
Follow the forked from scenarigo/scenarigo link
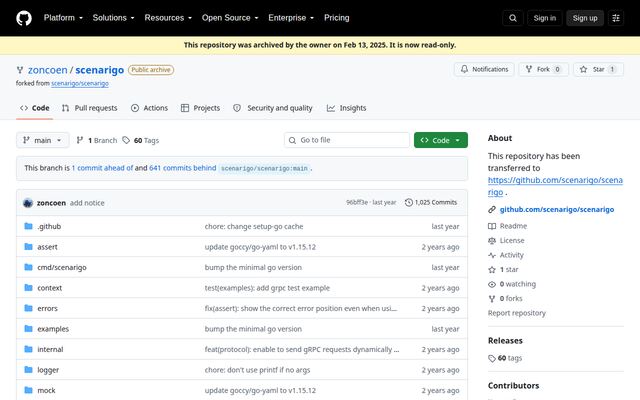pos(80,83)
